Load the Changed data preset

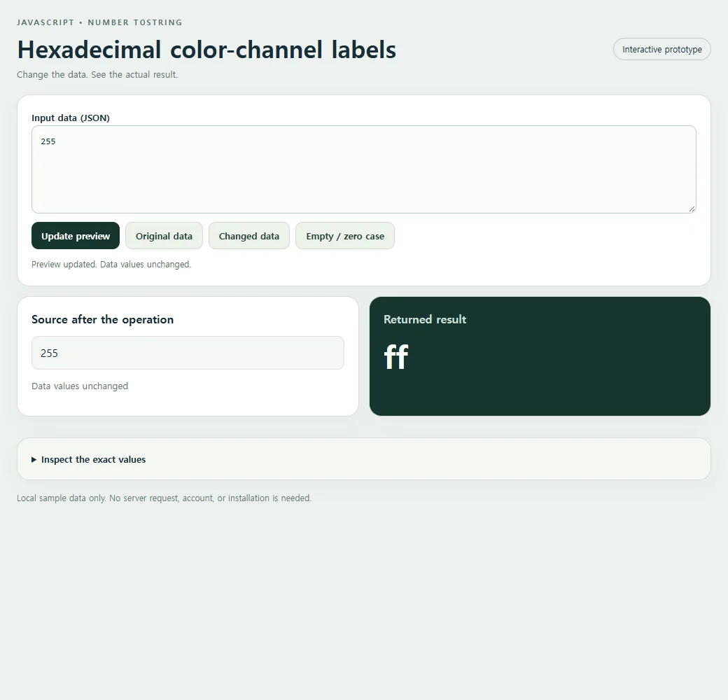click(249, 236)
